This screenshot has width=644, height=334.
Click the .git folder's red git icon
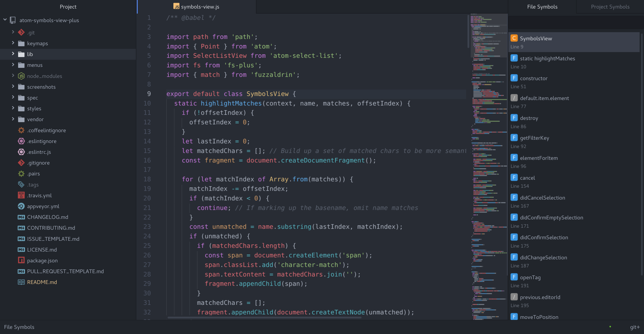click(21, 32)
